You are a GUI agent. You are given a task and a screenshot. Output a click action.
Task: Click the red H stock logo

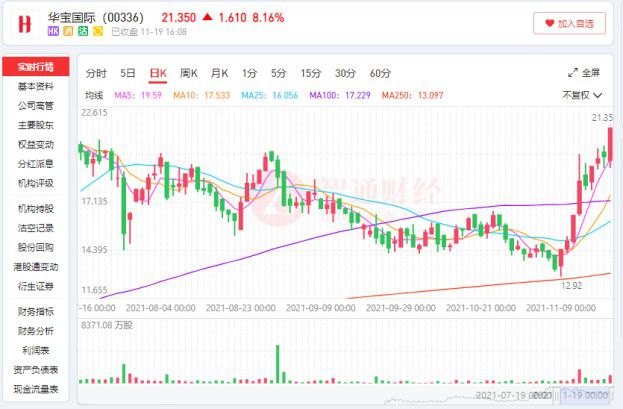tap(25, 24)
